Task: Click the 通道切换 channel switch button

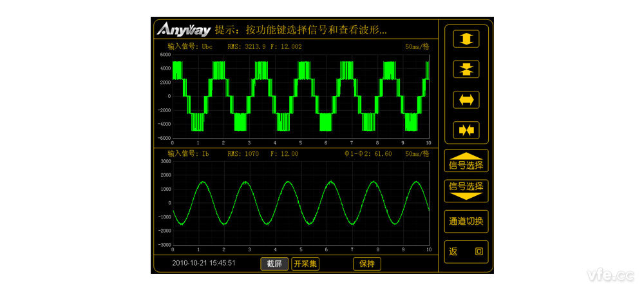Action: 466,222
